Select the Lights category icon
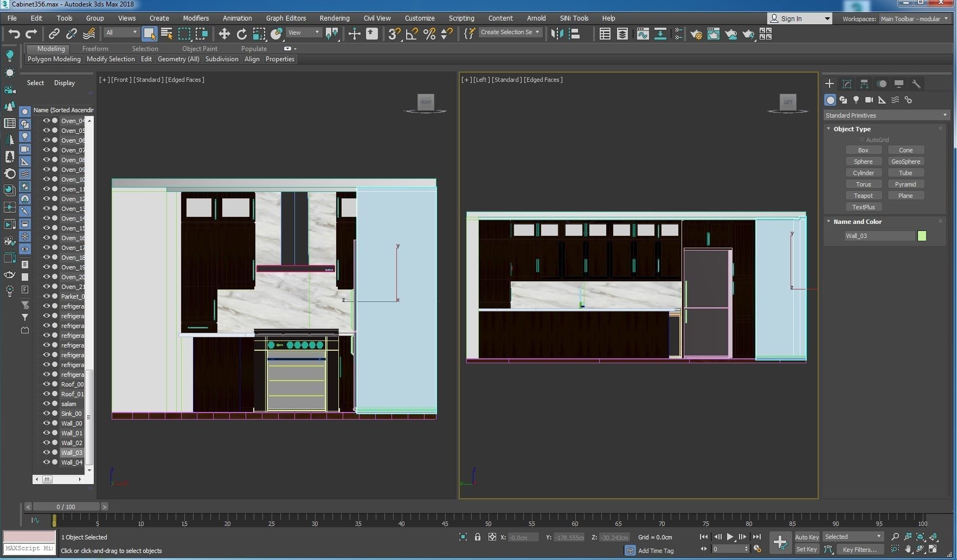The image size is (957, 560). (856, 100)
